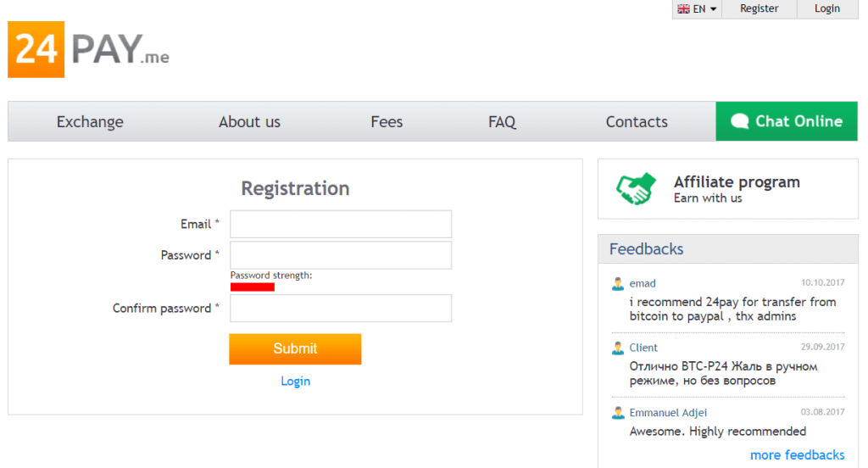Click the Register button at top

coord(759,8)
